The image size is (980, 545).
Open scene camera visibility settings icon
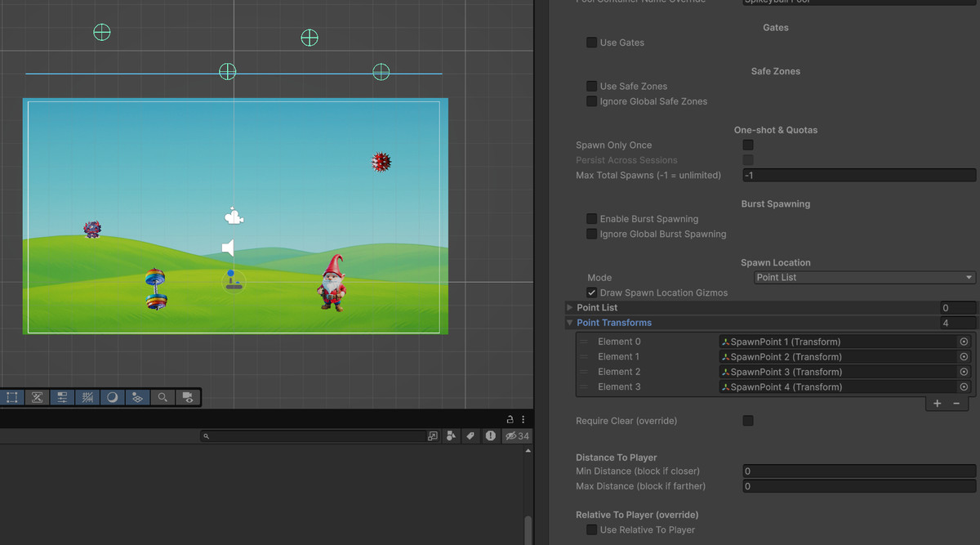(x=188, y=397)
